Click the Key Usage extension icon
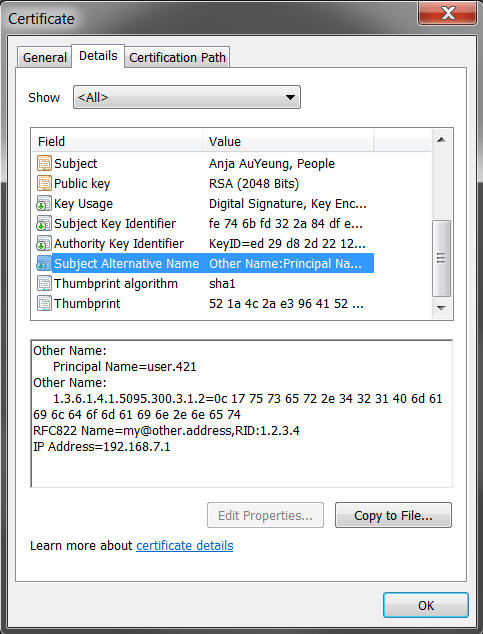 pyautogui.click(x=44, y=203)
